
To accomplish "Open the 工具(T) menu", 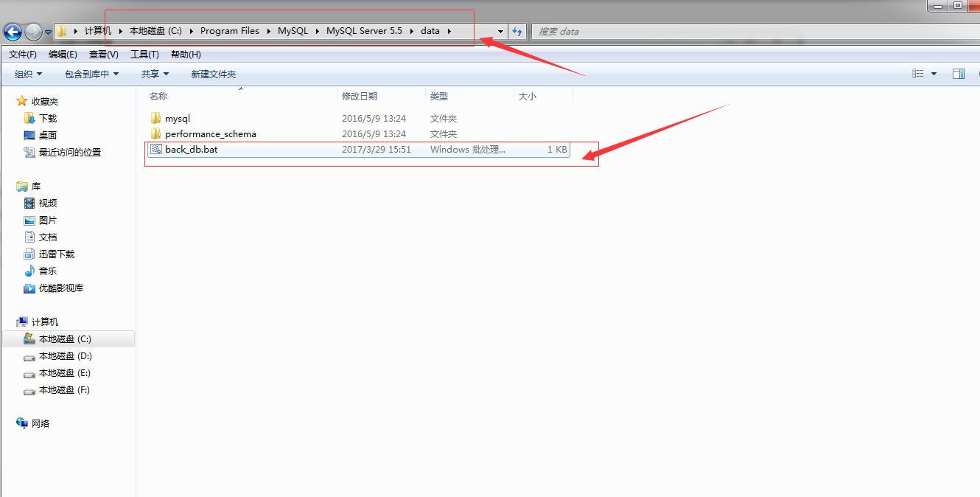I will coord(144,55).
